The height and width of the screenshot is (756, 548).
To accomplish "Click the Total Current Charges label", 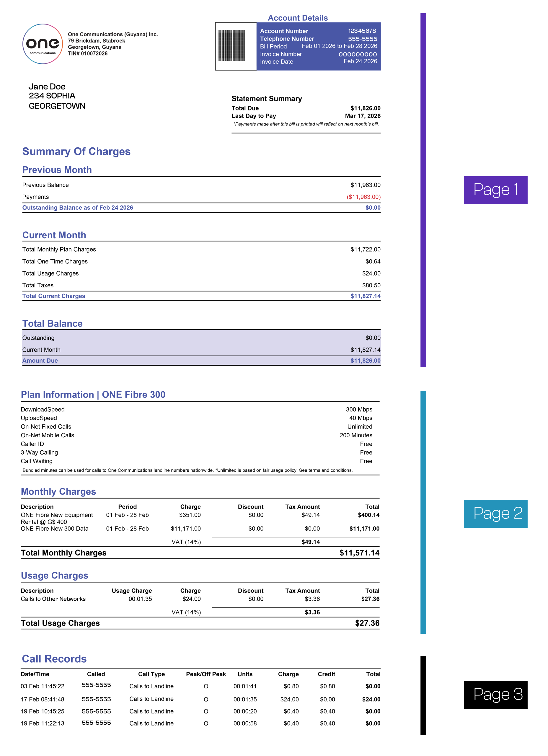I will point(54,296).
